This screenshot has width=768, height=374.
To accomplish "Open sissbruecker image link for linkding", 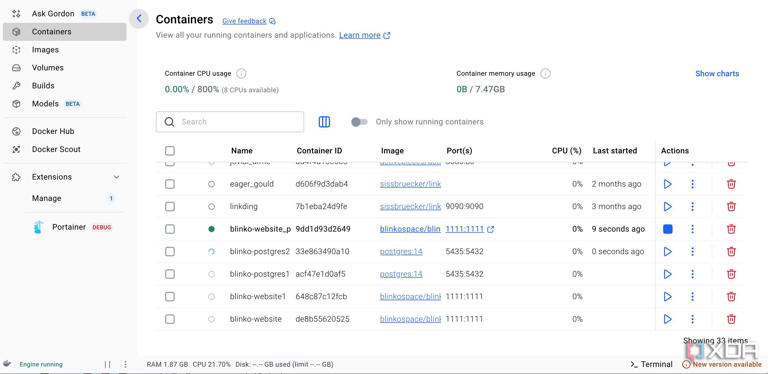I will (410, 207).
